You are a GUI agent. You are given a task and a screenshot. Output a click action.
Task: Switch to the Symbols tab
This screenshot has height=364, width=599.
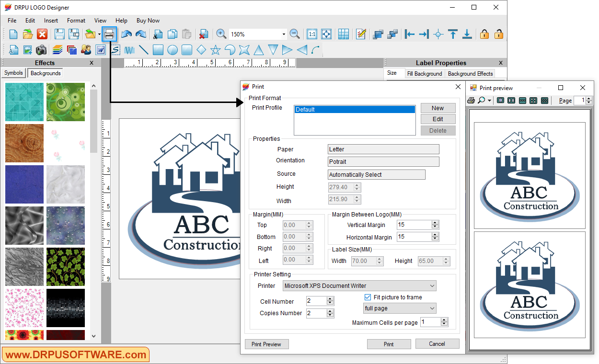[x=13, y=73]
